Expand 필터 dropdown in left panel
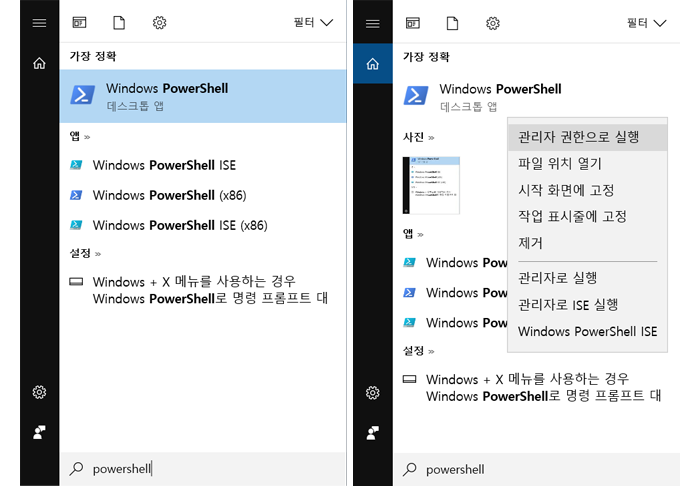The image size is (700, 486). pos(313,22)
